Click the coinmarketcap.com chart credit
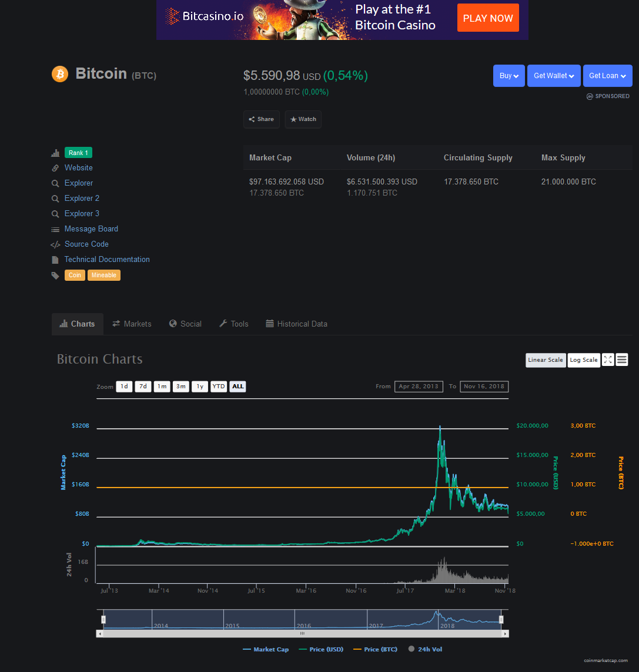This screenshot has width=639, height=672. 605,660
